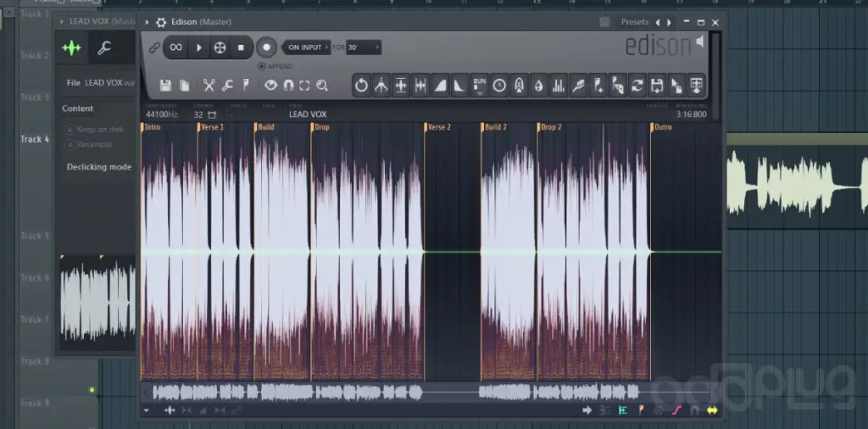Open the Presets menu
This screenshot has width=868, height=429.
pos(634,22)
